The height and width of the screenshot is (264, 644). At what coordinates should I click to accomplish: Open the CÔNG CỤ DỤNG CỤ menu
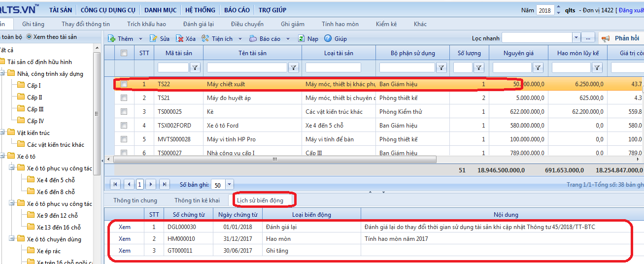[108, 10]
